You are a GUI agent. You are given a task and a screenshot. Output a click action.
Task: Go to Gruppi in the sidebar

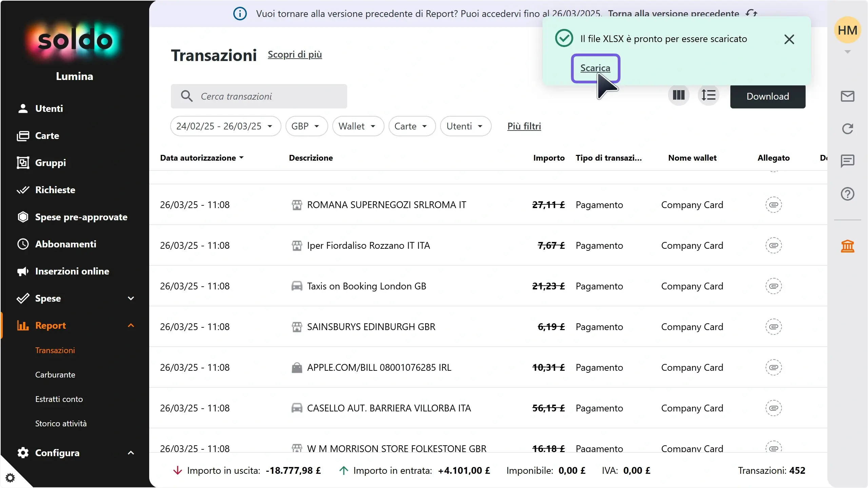pyautogui.click(x=41, y=163)
